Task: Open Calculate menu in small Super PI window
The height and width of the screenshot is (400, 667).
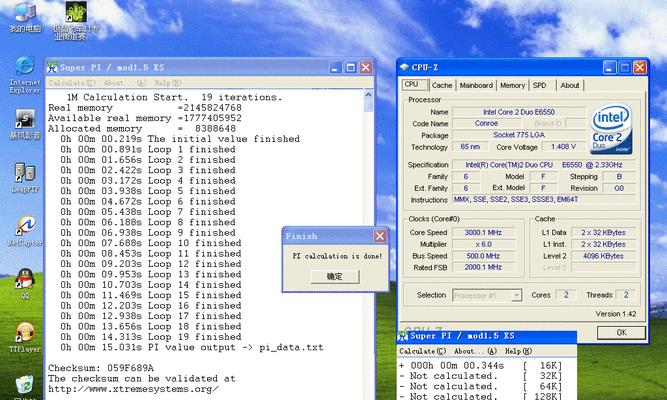Action: (x=422, y=351)
